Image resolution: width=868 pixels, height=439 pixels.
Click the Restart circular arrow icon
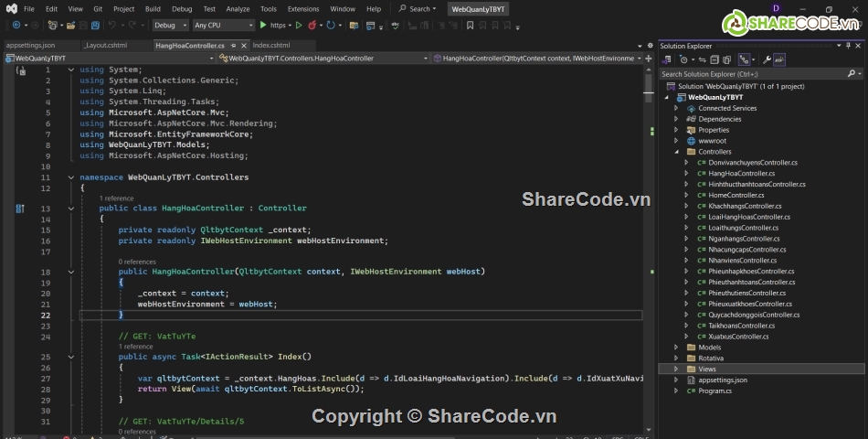331,25
